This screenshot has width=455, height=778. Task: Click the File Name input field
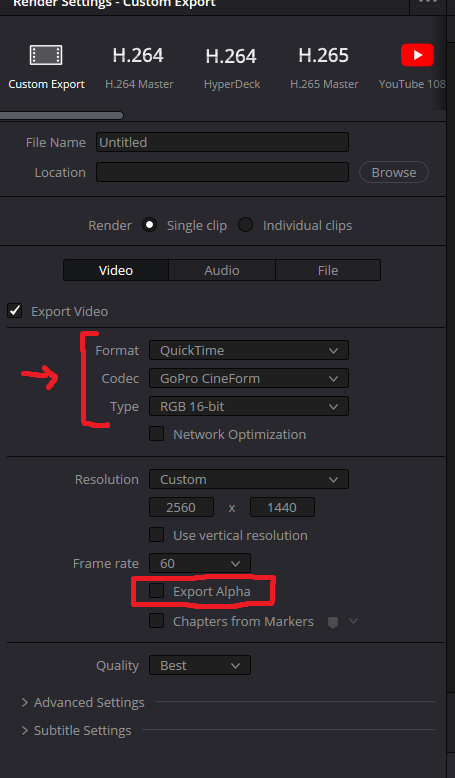[x=222, y=142]
